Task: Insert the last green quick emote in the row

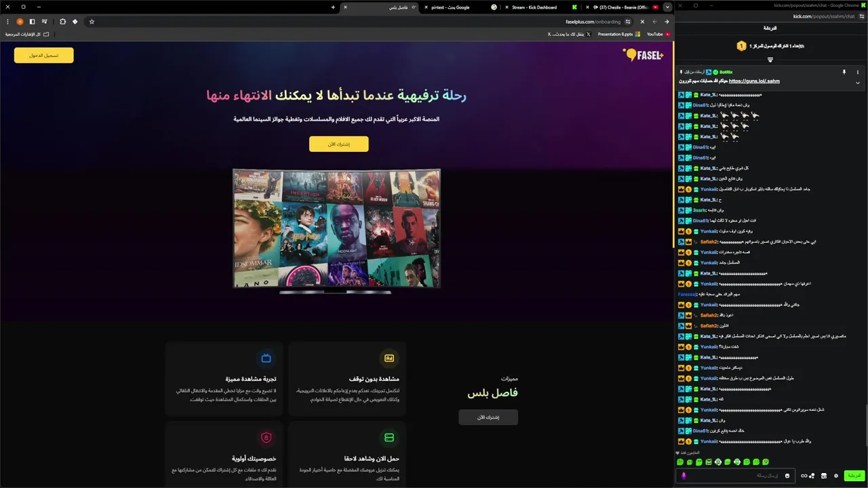Action: tap(766, 462)
